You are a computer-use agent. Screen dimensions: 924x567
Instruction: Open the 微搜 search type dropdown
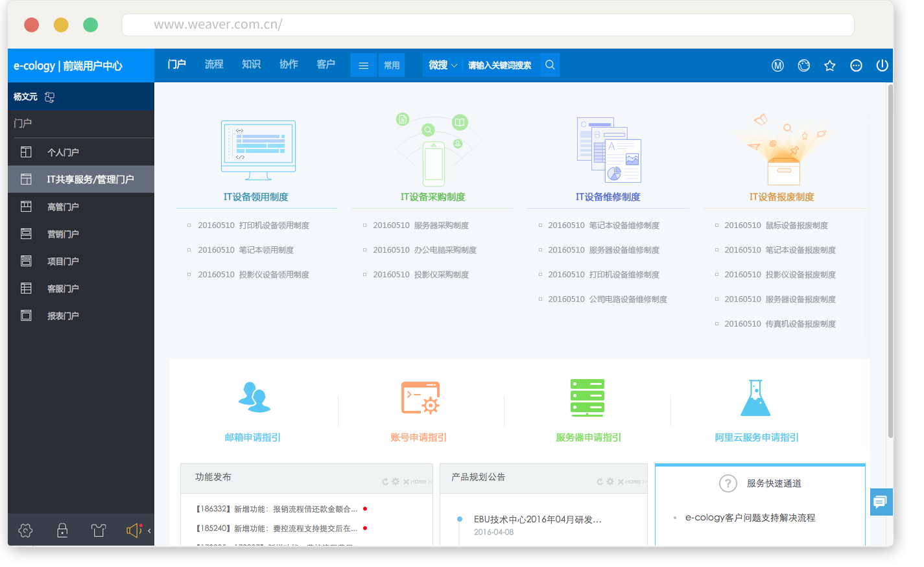(443, 65)
